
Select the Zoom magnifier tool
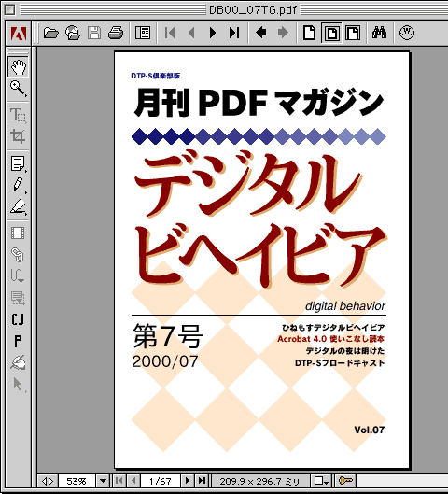click(18, 88)
